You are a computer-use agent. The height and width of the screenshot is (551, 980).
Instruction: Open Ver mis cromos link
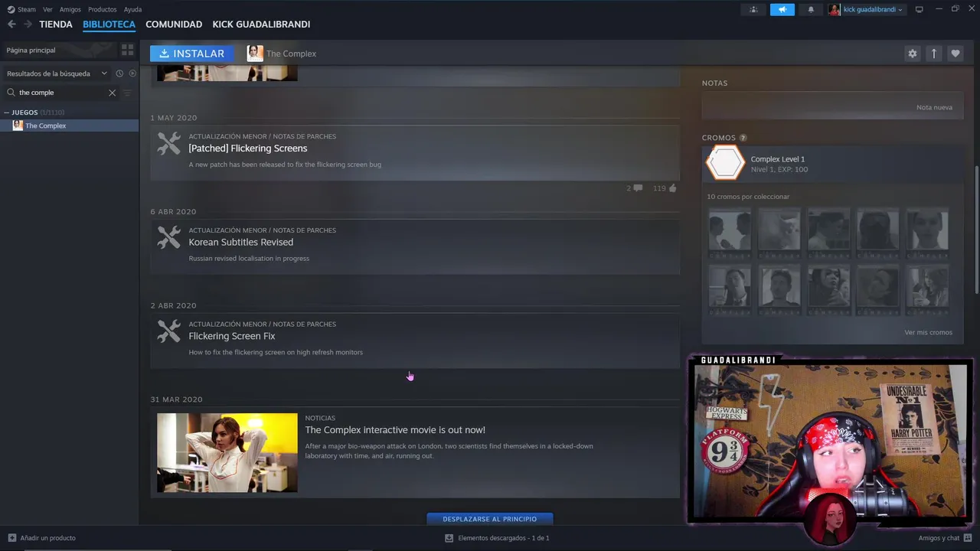tap(928, 332)
